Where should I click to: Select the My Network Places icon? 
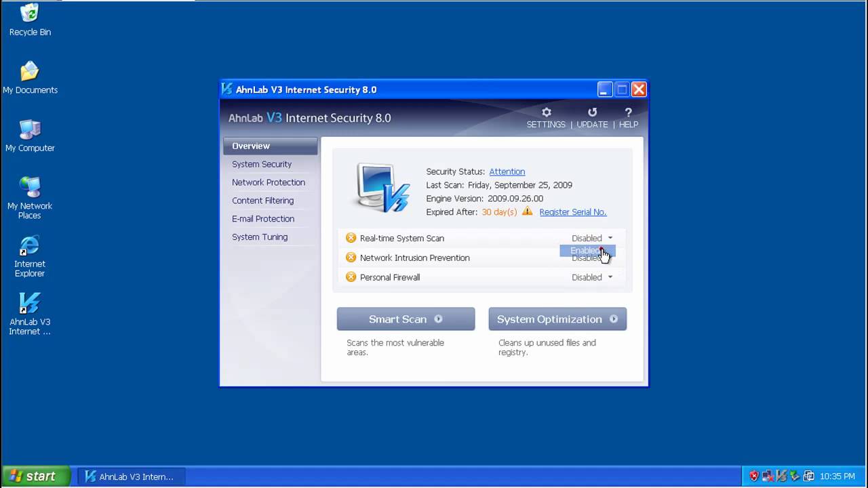click(30, 198)
